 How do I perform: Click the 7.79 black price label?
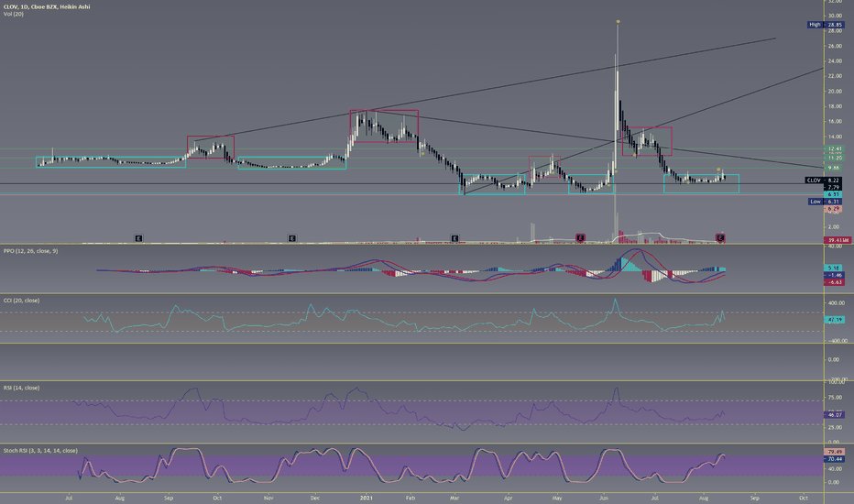833,188
